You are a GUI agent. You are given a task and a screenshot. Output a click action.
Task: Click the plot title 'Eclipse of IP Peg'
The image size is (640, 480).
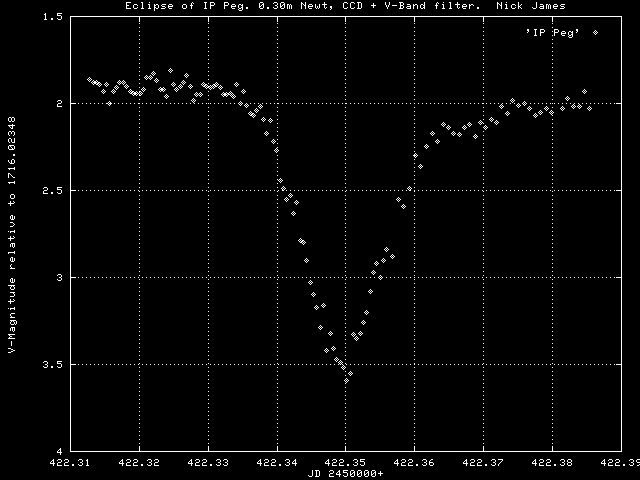pos(187,6)
